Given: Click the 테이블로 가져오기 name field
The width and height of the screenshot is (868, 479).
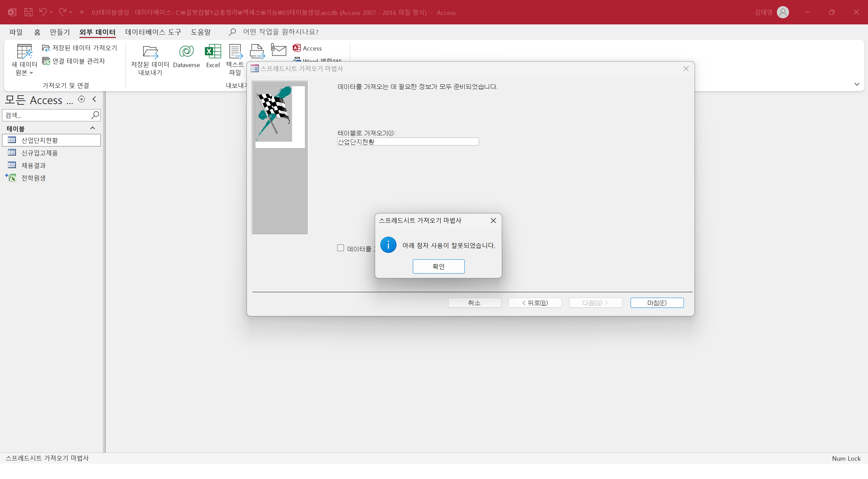Looking at the screenshot, I should 408,142.
